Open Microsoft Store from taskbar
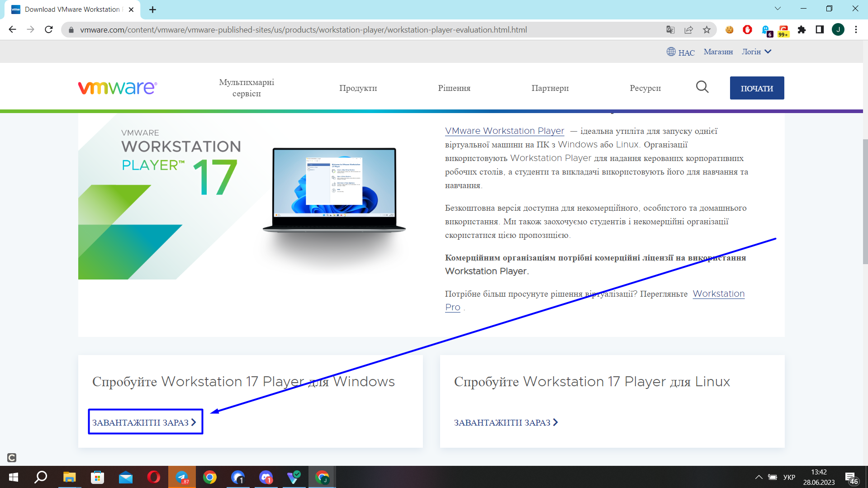Screen dimensions: 868x488 click(x=97, y=477)
